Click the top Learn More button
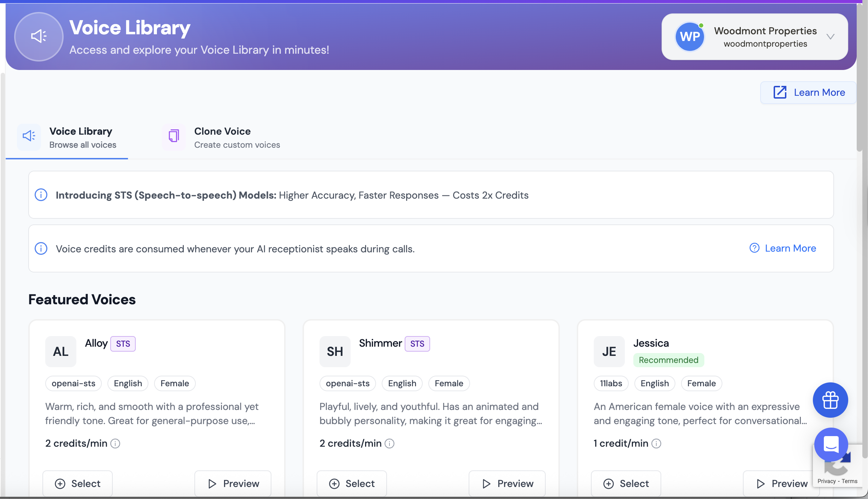 click(x=809, y=93)
